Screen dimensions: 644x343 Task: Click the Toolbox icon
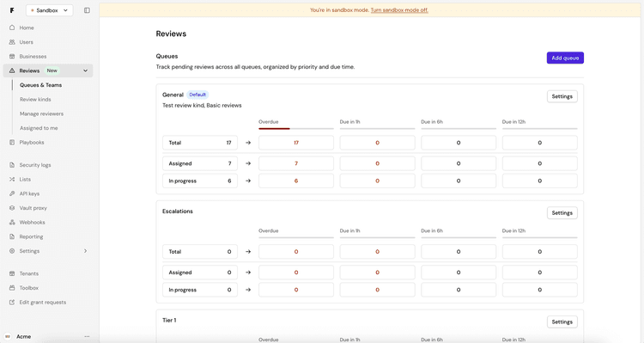[12, 288]
